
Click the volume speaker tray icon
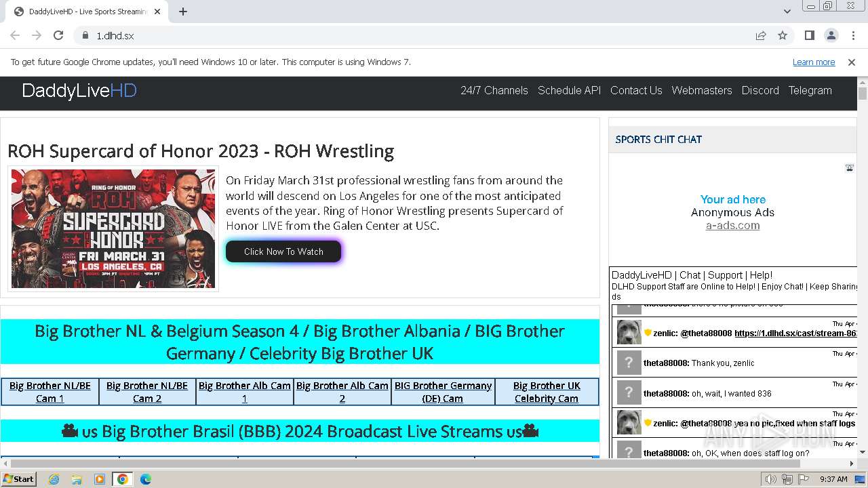tap(771, 479)
